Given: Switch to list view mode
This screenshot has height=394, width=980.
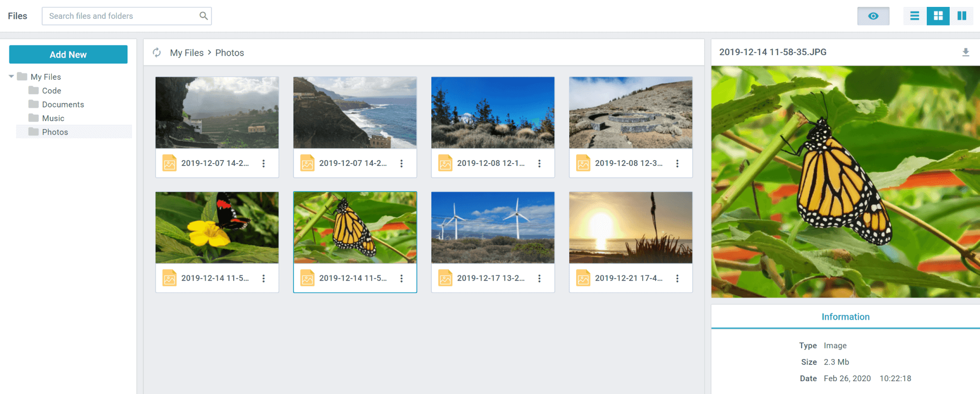Looking at the screenshot, I should coord(915,16).
